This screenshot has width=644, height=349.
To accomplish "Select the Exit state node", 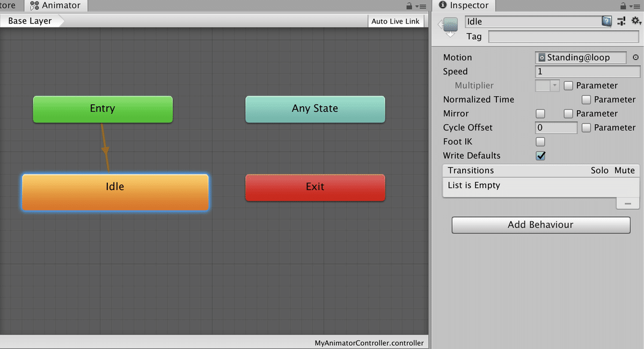I will coord(315,187).
